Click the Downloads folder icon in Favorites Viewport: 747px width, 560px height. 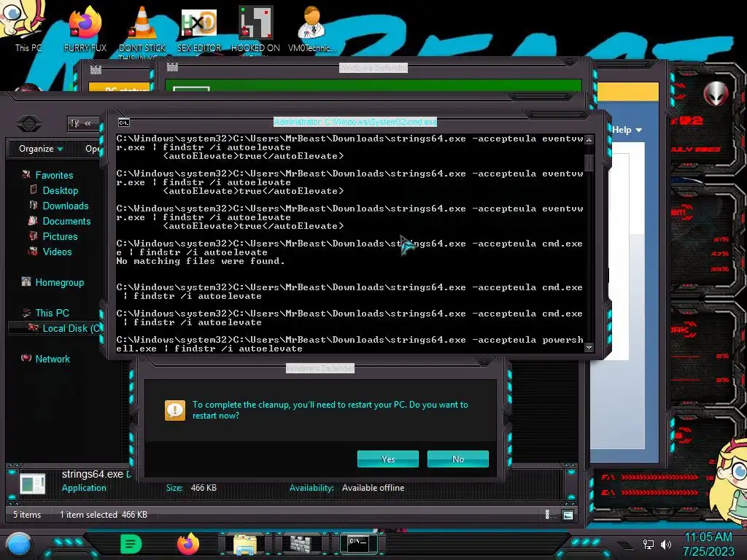(x=34, y=205)
